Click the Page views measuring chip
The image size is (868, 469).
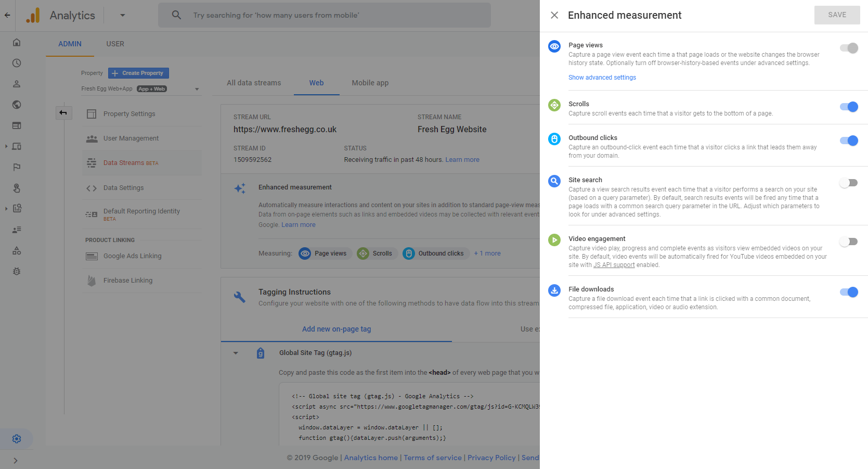point(325,253)
